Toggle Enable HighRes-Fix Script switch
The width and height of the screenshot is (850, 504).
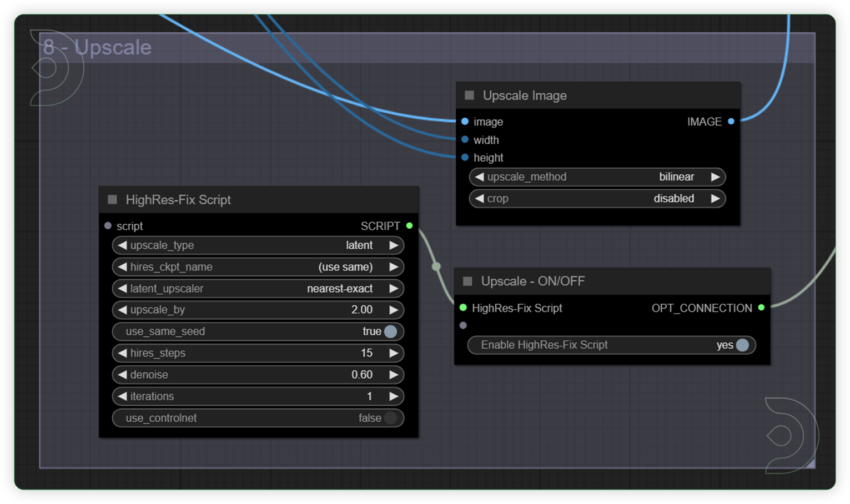(x=742, y=345)
